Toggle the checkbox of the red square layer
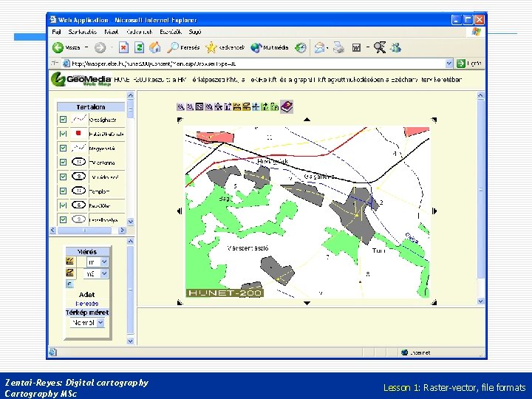Image resolution: width=532 pixels, height=399 pixels. click(x=63, y=134)
